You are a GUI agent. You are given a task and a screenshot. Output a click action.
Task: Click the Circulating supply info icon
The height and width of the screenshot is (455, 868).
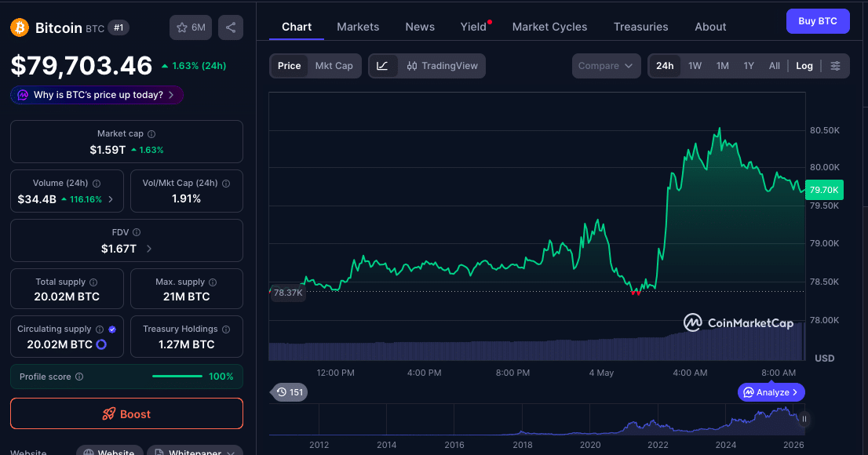click(100, 329)
